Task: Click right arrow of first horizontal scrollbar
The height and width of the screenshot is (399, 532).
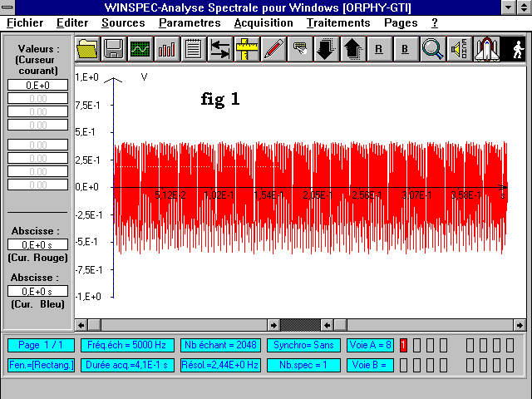Action: click(x=273, y=325)
